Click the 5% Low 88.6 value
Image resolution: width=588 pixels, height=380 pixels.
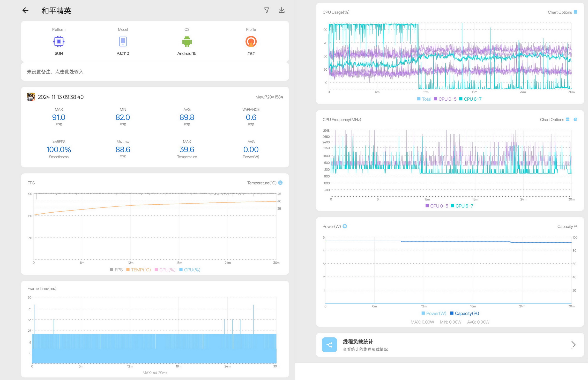click(x=123, y=150)
